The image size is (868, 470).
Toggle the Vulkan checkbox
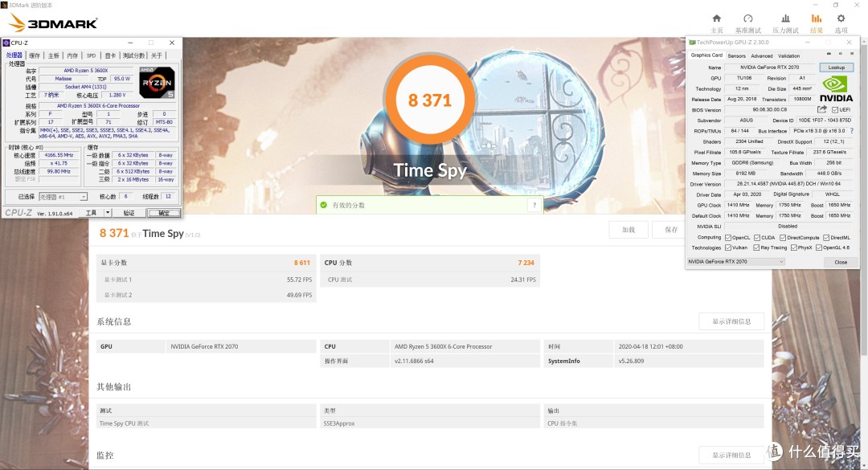point(728,247)
